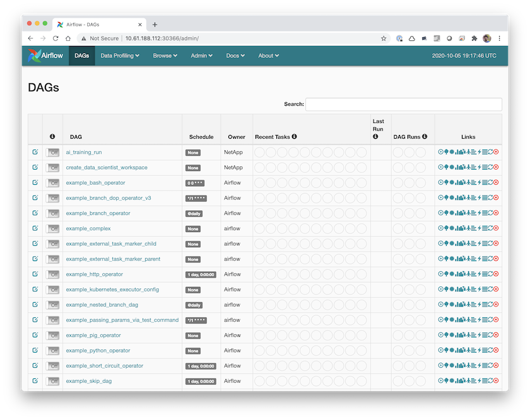This screenshot has width=530, height=420.
Task: Focus the DAG Search input field
Action: tap(403, 104)
